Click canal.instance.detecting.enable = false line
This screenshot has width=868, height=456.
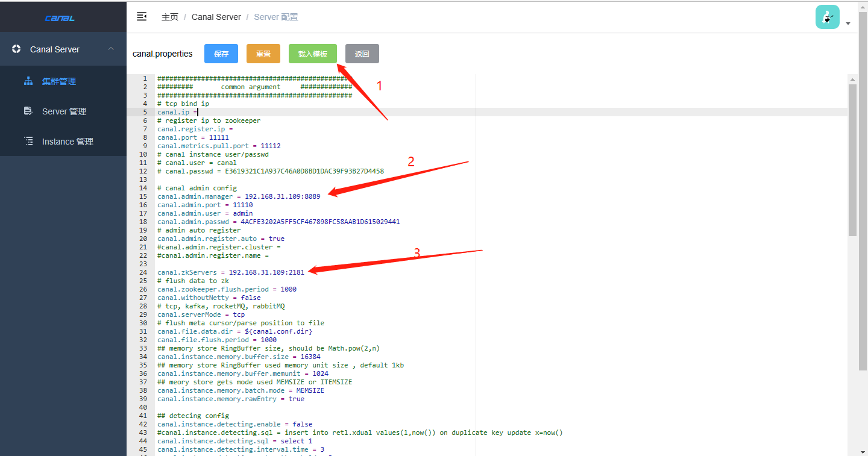coord(234,424)
